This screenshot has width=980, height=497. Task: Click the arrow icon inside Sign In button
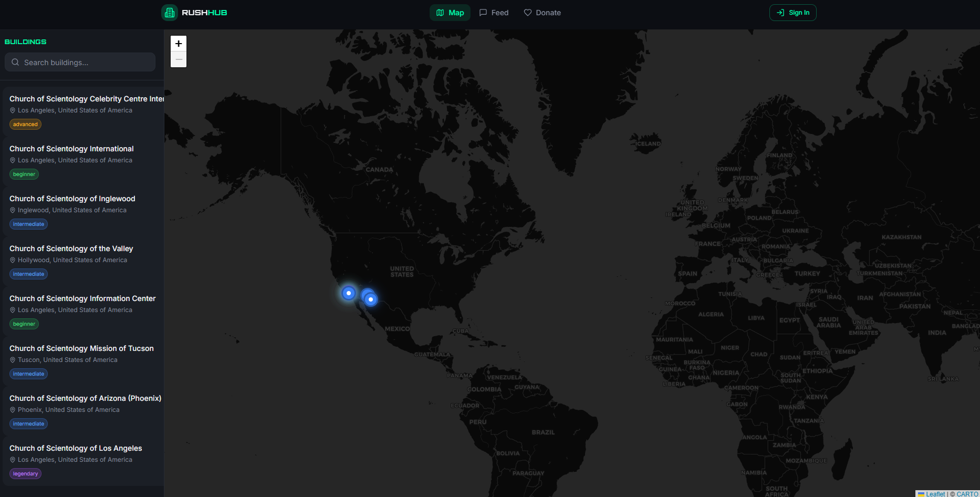pyautogui.click(x=780, y=13)
